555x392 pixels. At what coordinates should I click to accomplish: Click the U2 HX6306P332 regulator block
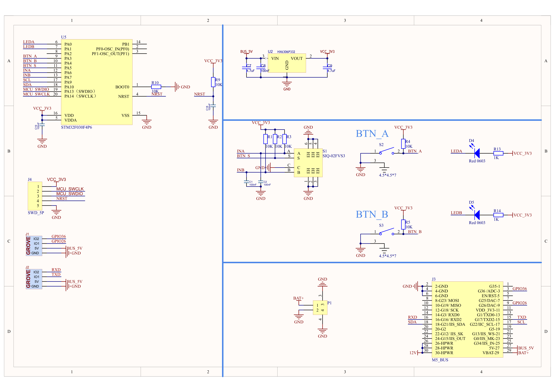[x=287, y=63]
